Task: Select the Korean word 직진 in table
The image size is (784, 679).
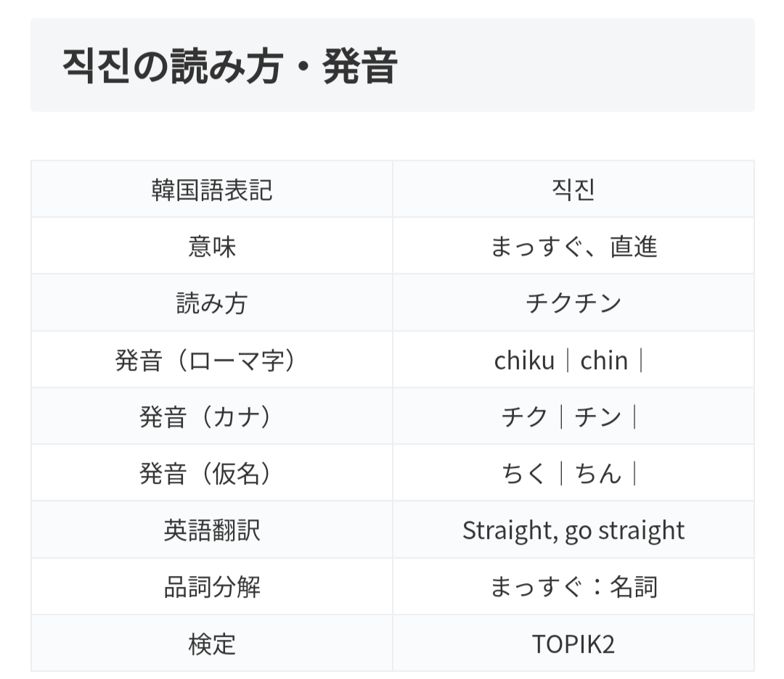Action: tap(573, 189)
